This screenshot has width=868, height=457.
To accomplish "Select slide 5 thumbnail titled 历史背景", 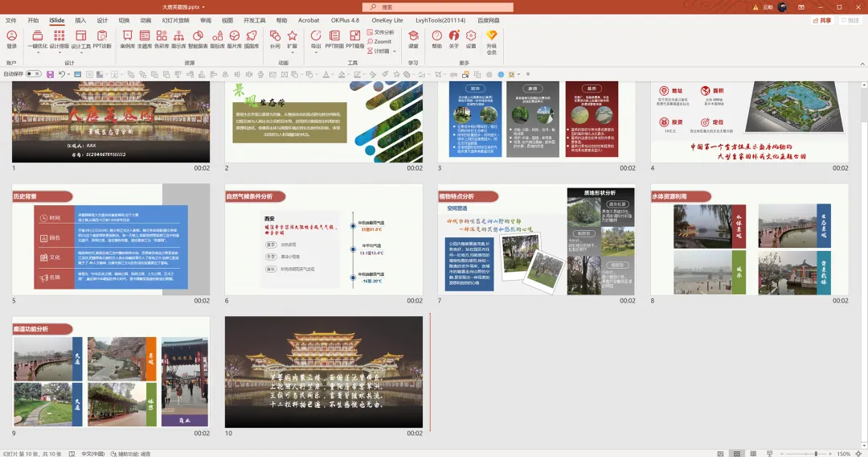I will (111, 239).
